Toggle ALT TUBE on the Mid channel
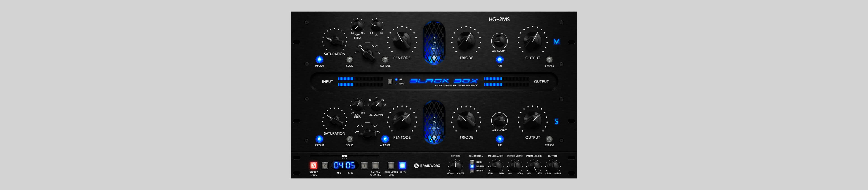868x190 pixels. coord(385,60)
